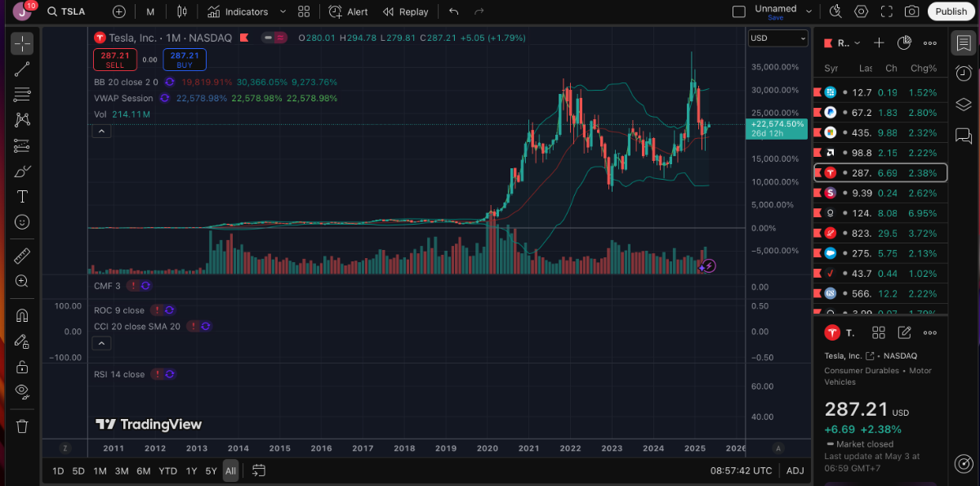Choose the YTD time range
980x486 pixels.
pyautogui.click(x=167, y=470)
